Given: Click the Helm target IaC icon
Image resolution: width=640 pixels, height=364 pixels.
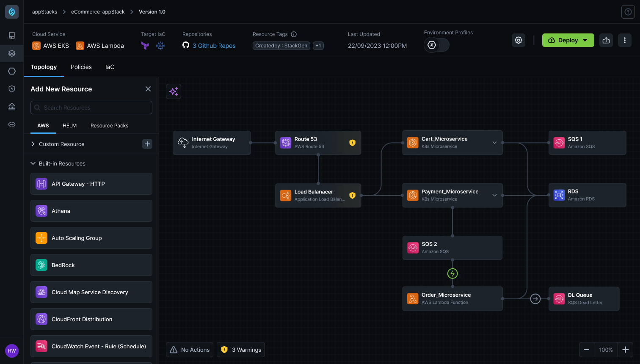Looking at the screenshot, I should [x=160, y=46].
